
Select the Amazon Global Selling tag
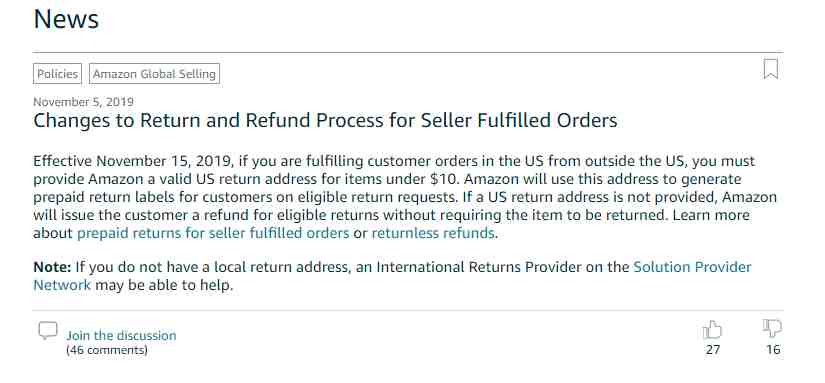pyautogui.click(x=154, y=74)
